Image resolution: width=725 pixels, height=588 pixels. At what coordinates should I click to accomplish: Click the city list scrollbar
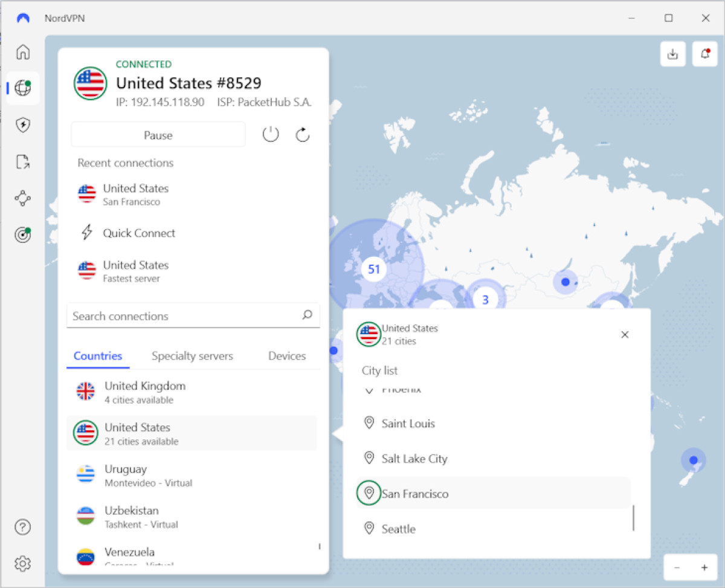tap(633, 518)
